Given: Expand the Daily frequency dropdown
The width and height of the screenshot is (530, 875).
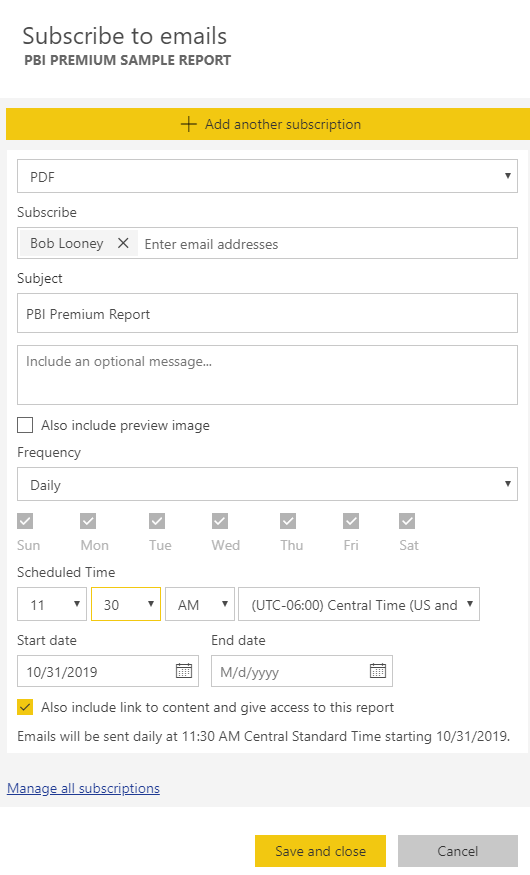Looking at the screenshot, I should click(x=267, y=484).
